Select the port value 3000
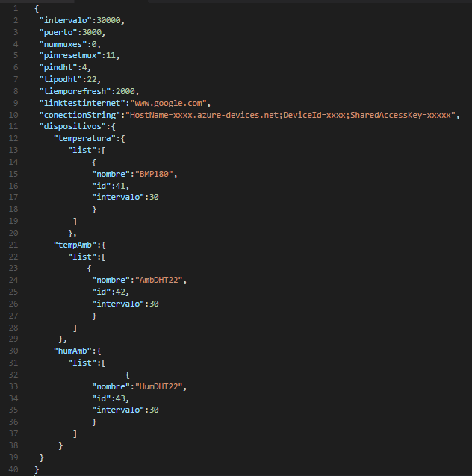 pos(92,32)
